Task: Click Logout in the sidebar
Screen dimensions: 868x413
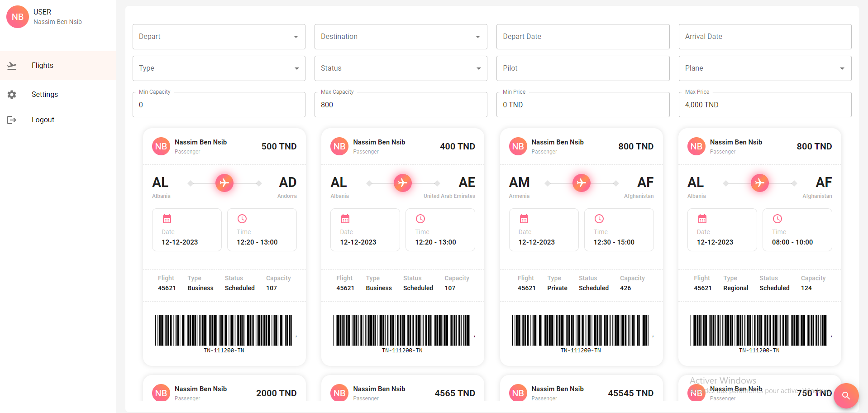Action: click(x=43, y=120)
